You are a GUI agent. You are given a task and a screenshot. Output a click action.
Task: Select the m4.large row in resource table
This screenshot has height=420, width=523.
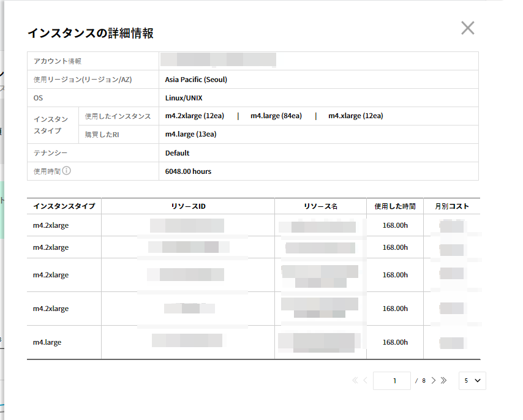[x=47, y=342]
